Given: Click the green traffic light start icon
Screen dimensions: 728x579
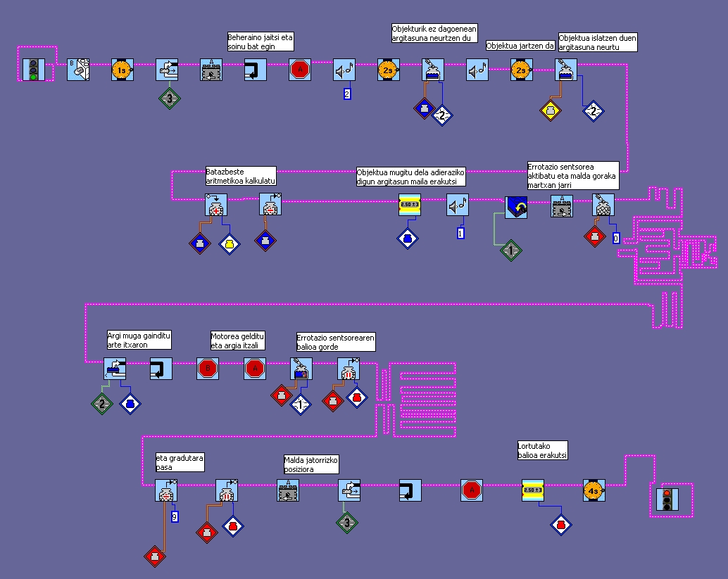Looking at the screenshot, I should (x=34, y=70).
